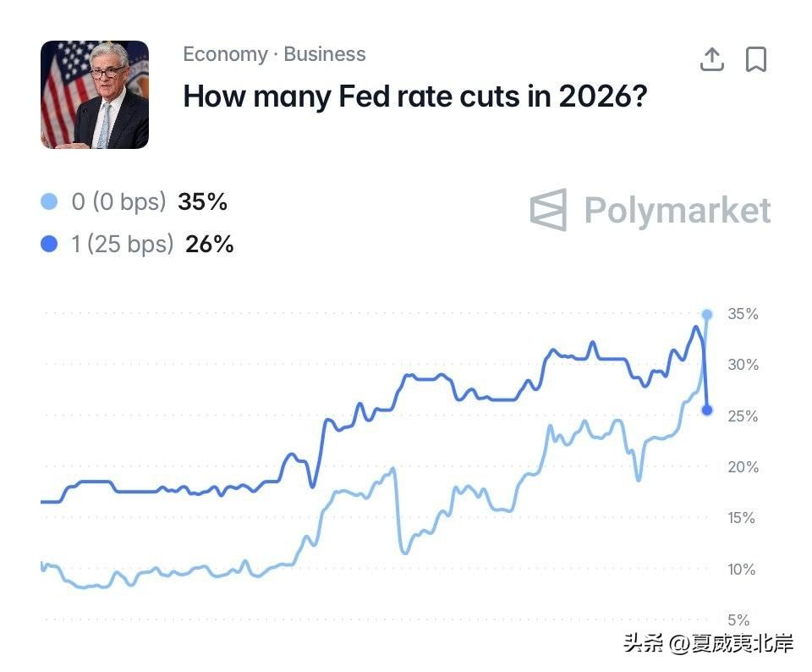
Task: Click the dark blue endpoint dot on the chart
Action: (707, 410)
